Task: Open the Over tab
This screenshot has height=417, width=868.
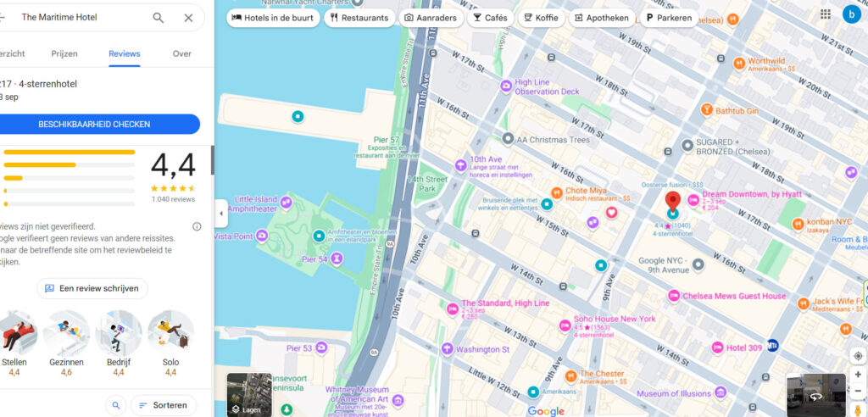Action: pyautogui.click(x=181, y=53)
